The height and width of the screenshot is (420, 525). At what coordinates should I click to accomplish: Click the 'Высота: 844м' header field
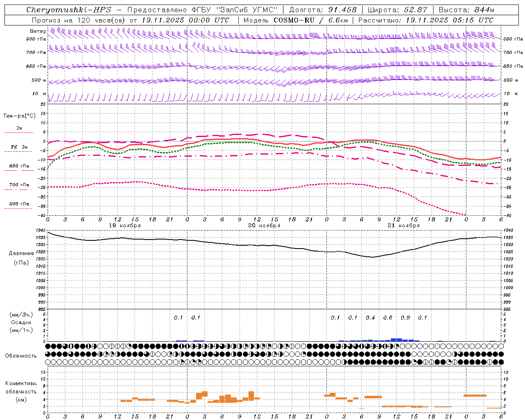point(466,10)
